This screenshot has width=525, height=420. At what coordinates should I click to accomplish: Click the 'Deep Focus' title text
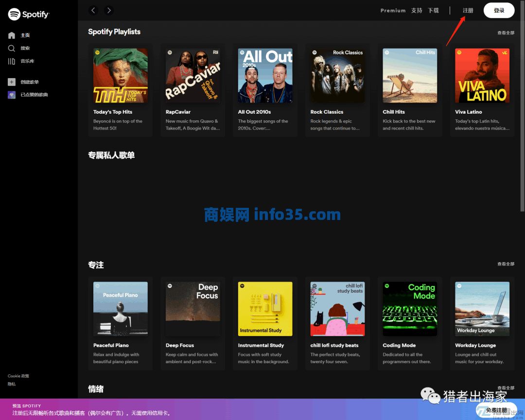[180, 345]
